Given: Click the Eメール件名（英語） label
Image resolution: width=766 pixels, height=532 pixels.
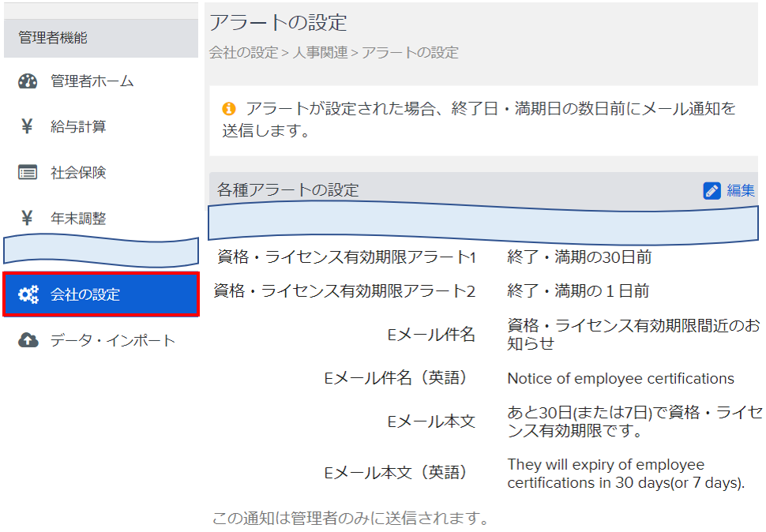Looking at the screenshot, I should coord(396,378).
